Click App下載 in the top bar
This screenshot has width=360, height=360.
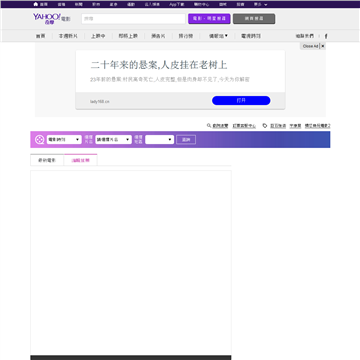pos(177,4)
